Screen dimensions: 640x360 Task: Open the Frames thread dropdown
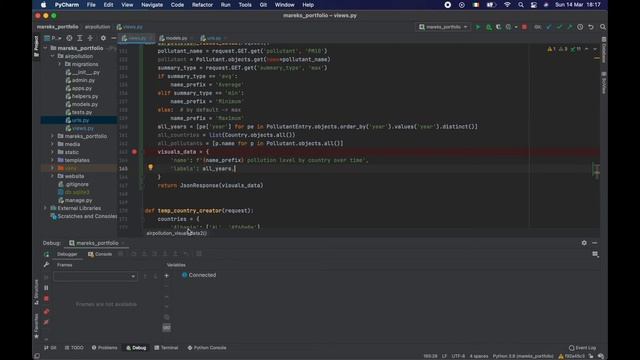tap(95, 276)
